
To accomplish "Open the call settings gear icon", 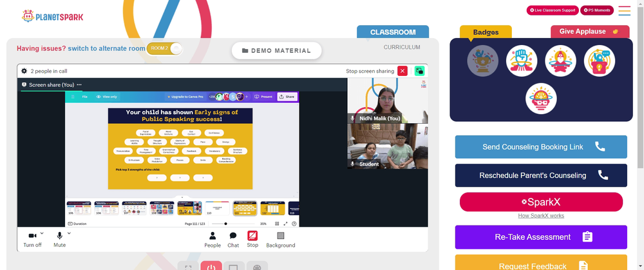I will (24, 71).
